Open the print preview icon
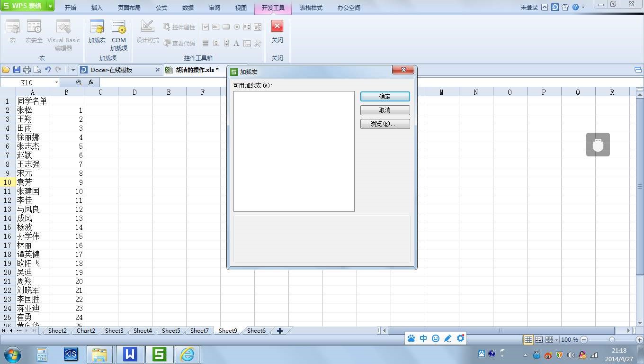 coord(37,70)
